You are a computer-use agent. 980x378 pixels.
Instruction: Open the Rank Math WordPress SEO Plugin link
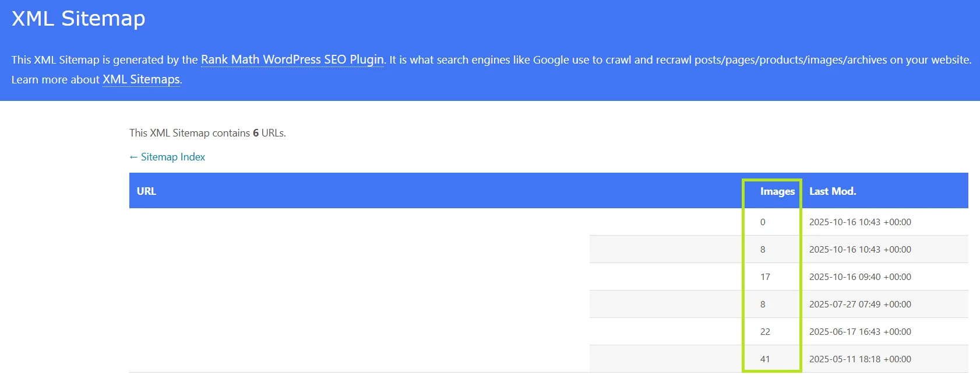(x=292, y=60)
